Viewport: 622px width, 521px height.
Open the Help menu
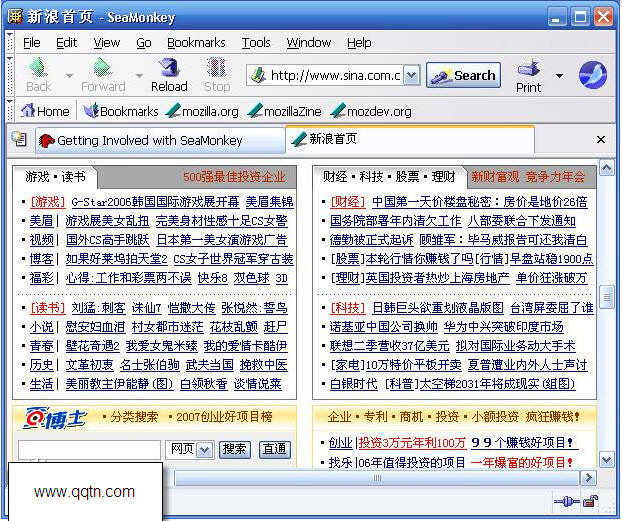pos(359,42)
